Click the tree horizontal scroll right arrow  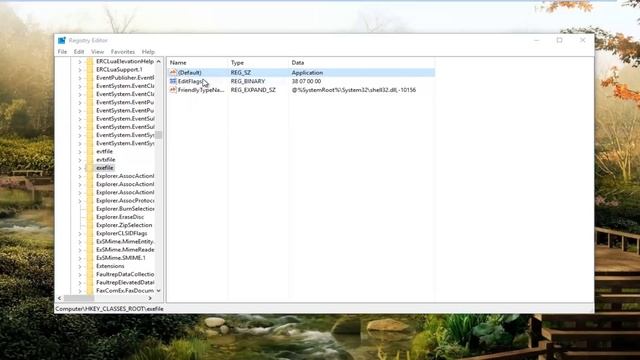(150, 298)
